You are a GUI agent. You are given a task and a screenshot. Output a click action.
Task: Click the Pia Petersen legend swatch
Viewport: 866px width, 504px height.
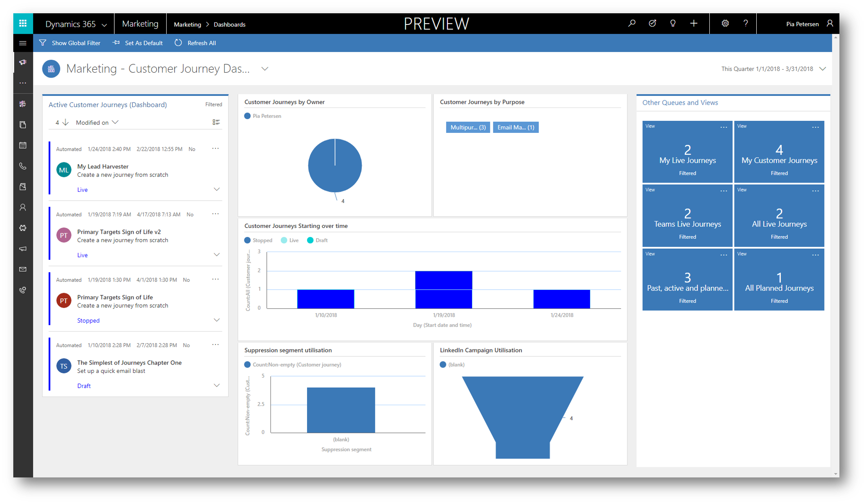(247, 116)
